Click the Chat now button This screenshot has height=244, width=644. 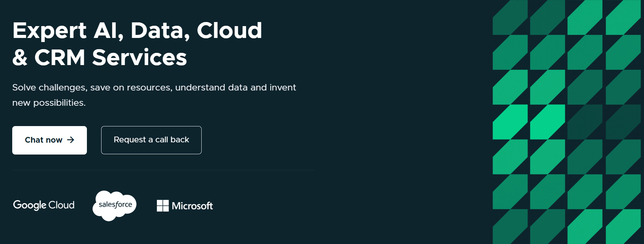tap(50, 140)
